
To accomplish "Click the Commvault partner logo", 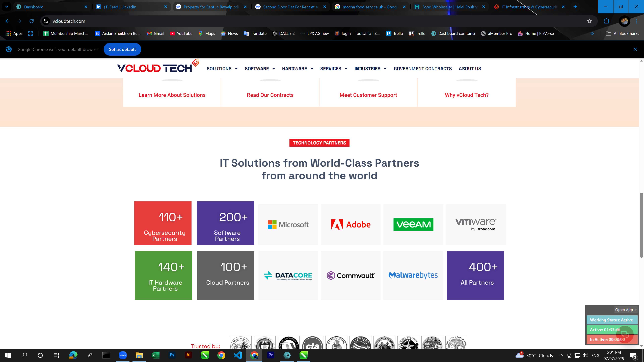I will pyautogui.click(x=351, y=275).
